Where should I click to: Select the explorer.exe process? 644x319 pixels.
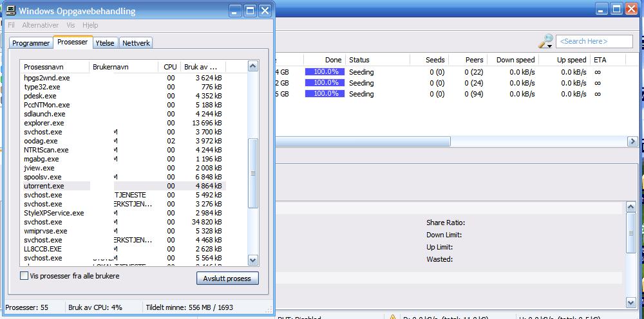coord(123,123)
